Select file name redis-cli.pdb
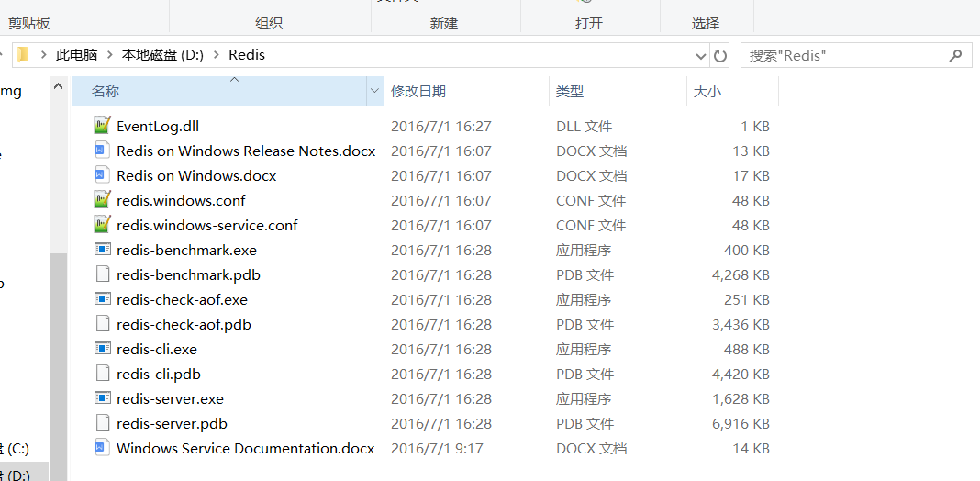Screen dimensions: 980x481 tap(158, 374)
